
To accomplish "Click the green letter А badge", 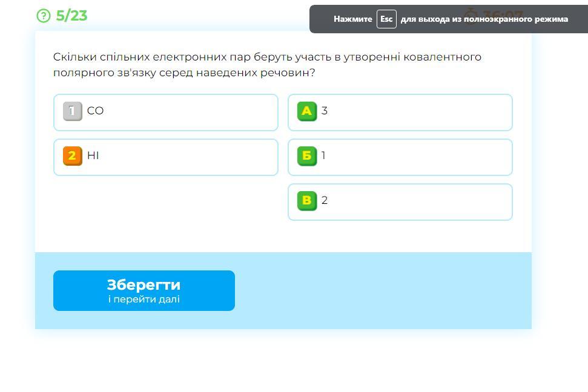I will pos(307,111).
